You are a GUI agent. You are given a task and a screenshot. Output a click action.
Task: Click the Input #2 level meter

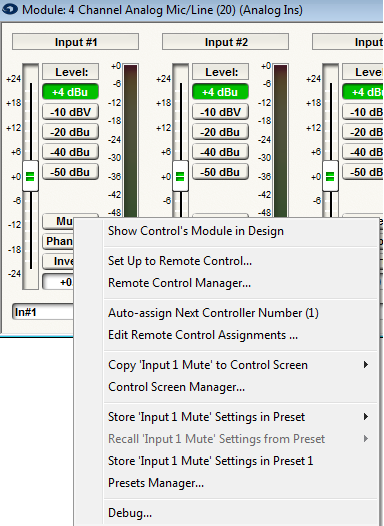pyautogui.click(x=281, y=141)
